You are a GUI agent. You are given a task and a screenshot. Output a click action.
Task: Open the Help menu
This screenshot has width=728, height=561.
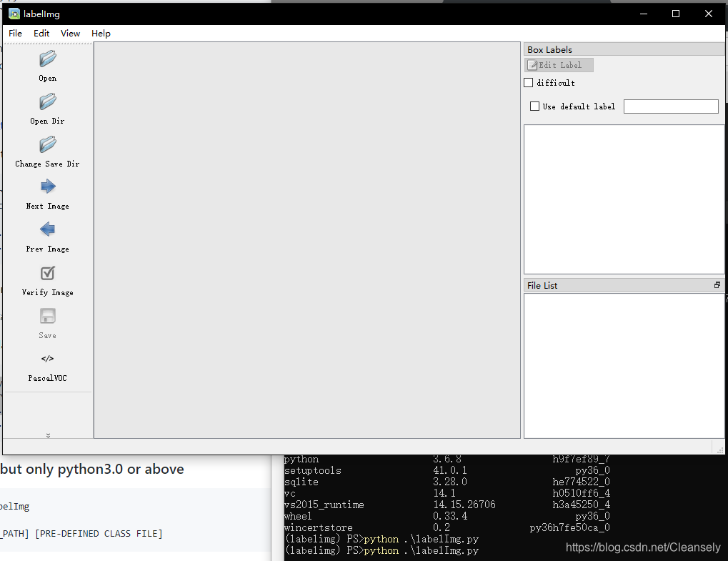click(101, 34)
